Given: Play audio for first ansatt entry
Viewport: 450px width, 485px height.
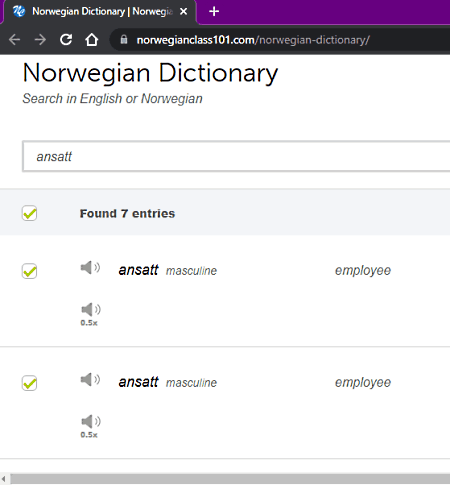Looking at the screenshot, I should click(x=90, y=268).
